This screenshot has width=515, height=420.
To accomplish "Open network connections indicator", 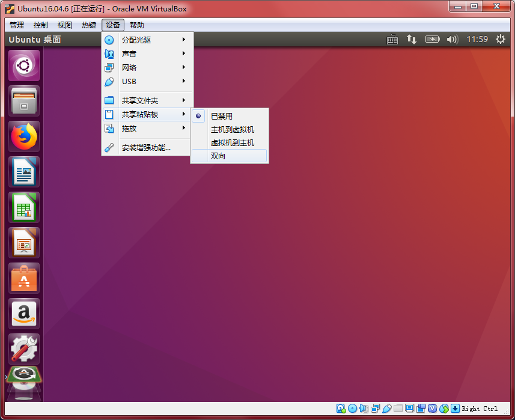I will coord(412,40).
